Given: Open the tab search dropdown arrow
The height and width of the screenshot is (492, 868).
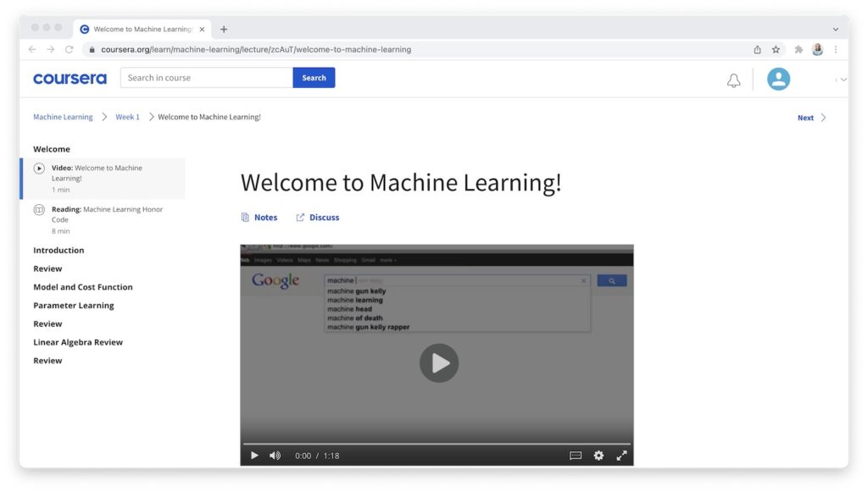Looking at the screenshot, I should (836, 30).
